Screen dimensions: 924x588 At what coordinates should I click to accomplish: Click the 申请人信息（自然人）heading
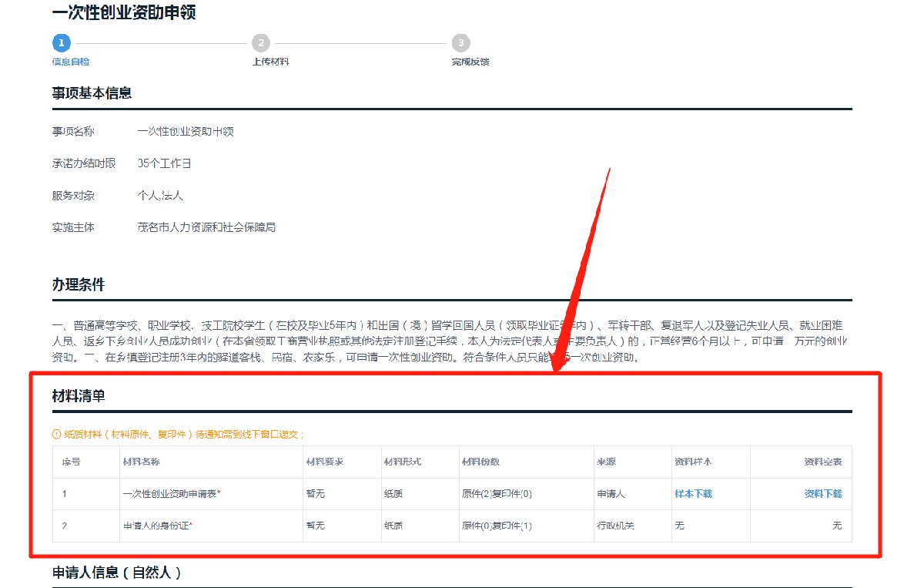click(116, 573)
